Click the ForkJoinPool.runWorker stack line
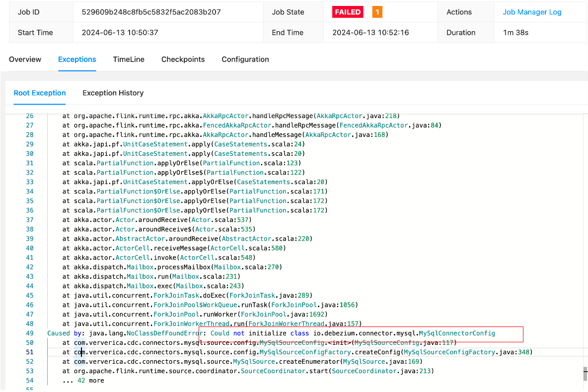 [195, 315]
